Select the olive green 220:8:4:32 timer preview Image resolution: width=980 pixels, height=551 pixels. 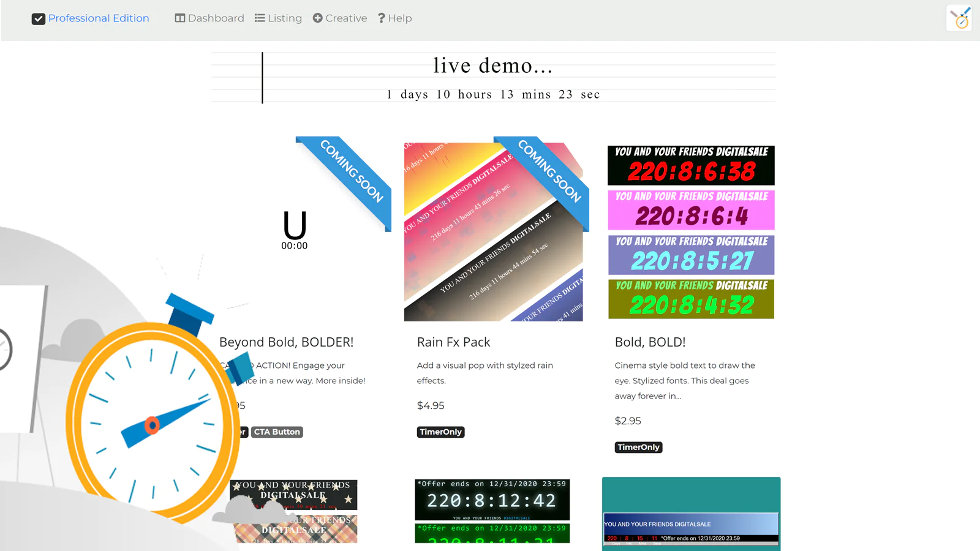click(691, 299)
